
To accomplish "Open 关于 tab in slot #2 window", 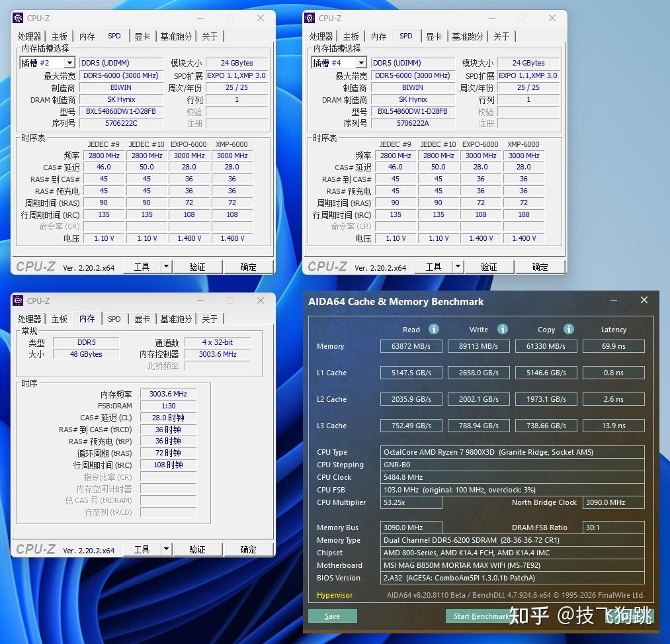I will [x=210, y=36].
